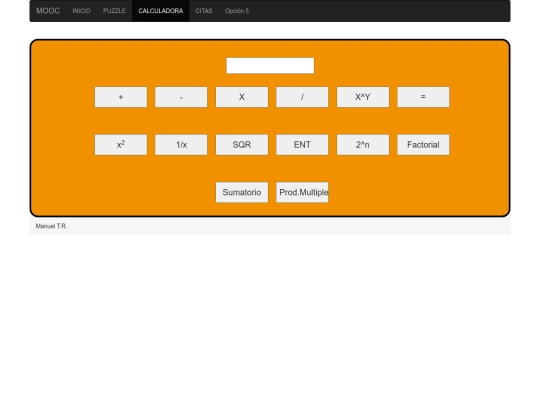This screenshot has width=540, height=405.
Task: Click the 2^n button
Action: tap(363, 145)
